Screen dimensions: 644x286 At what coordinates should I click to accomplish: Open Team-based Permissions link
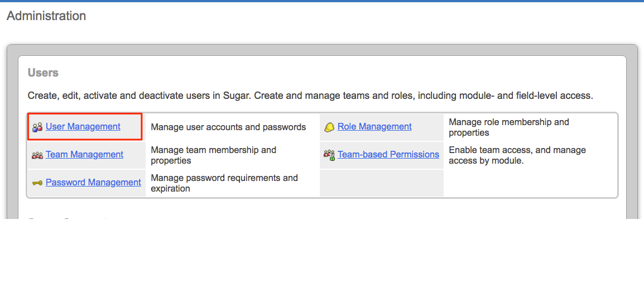coord(388,155)
